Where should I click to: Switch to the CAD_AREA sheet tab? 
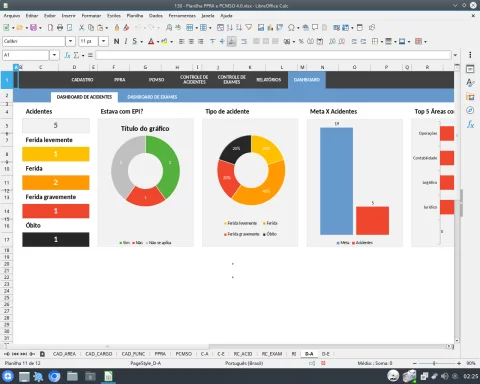(64, 354)
